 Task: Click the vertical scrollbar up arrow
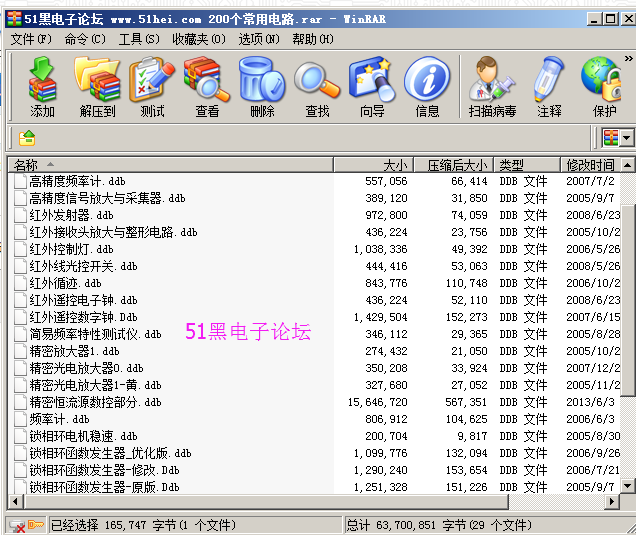click(627, 165)
